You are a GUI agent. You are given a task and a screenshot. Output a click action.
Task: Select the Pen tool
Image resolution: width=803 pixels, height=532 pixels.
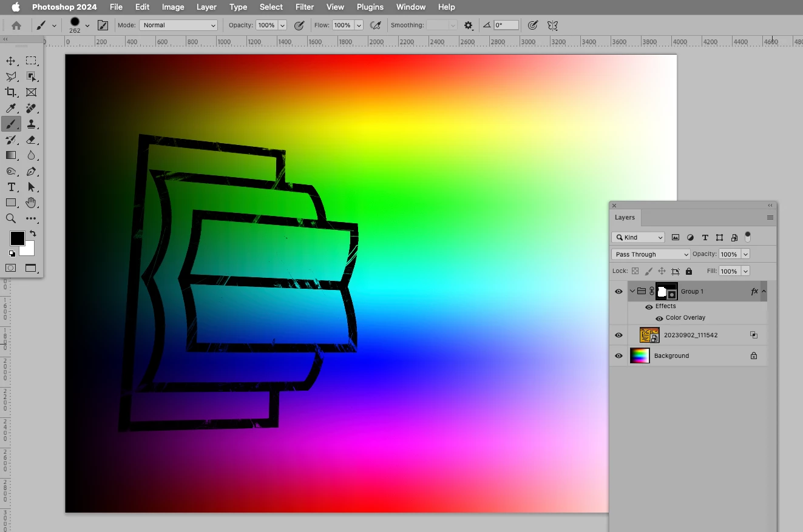[31, 171]
